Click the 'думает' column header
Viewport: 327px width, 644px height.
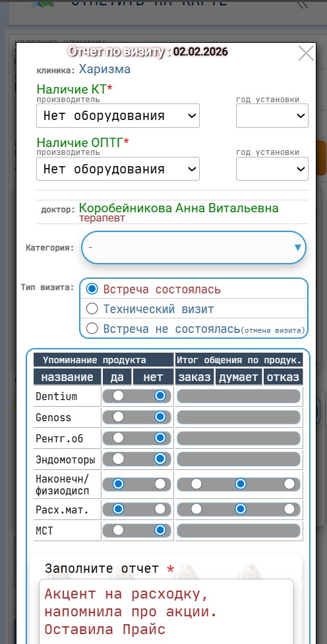pyautogui.click(x=239, y=377)
